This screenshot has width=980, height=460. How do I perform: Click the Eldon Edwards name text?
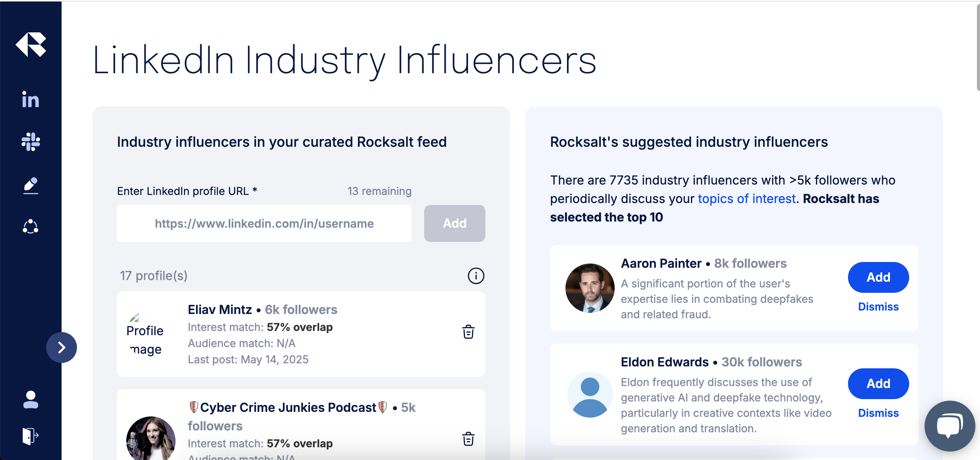coord(665,362)
